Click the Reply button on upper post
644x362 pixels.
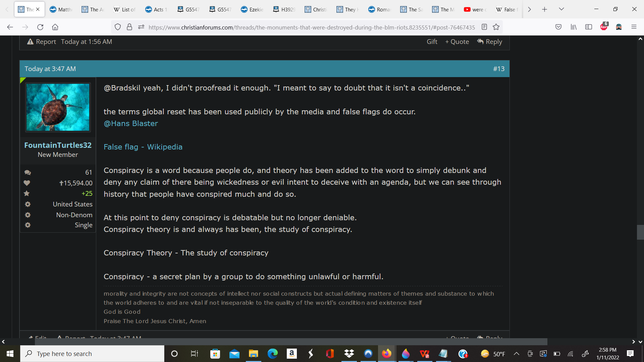click(x=490, y=42)
